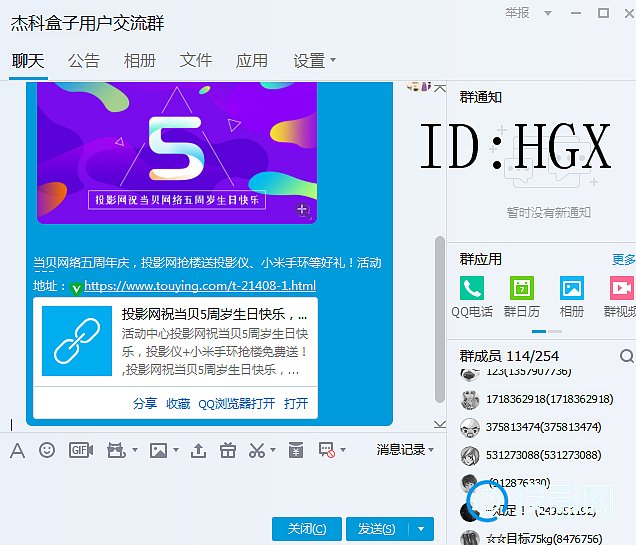The height and width of the screenshot is (545, 636).
Task: Click the block message bubble icon
Action: click(x=327, y=450)
